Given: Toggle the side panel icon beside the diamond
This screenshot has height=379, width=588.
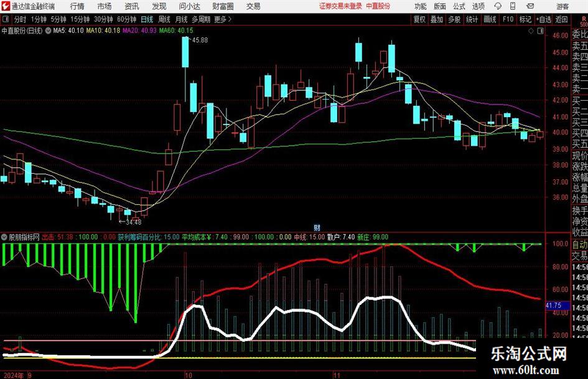Looking at the screenshot, I should (540, 31).
